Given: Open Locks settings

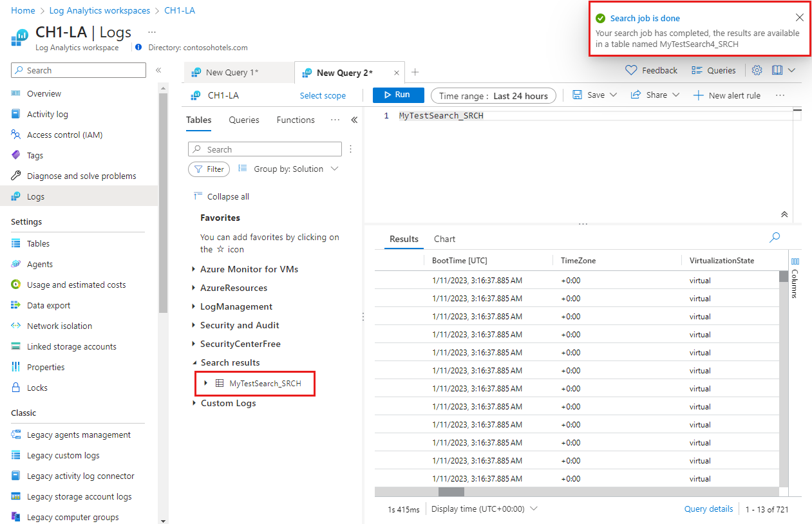Looking at the screenshot, I should 37,388.
